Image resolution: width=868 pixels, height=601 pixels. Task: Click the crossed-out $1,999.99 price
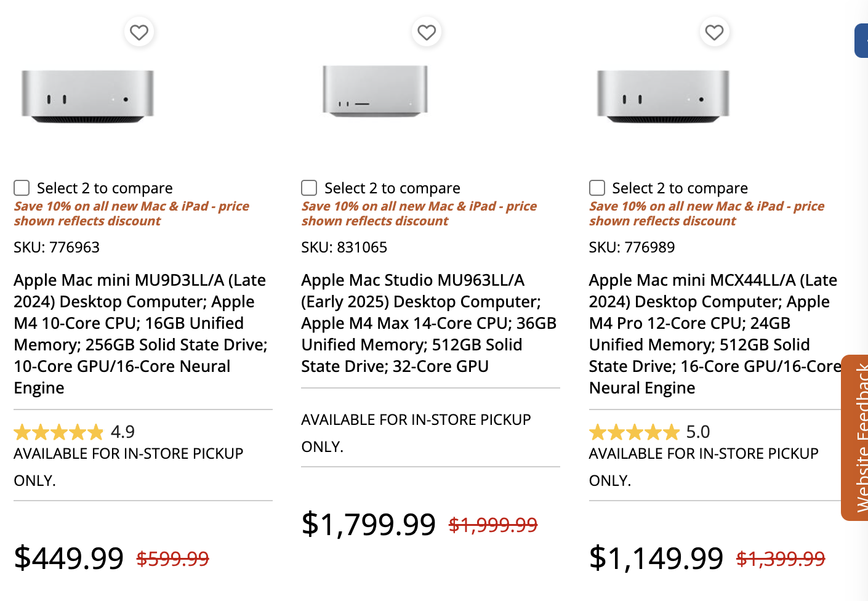[493, 525]
